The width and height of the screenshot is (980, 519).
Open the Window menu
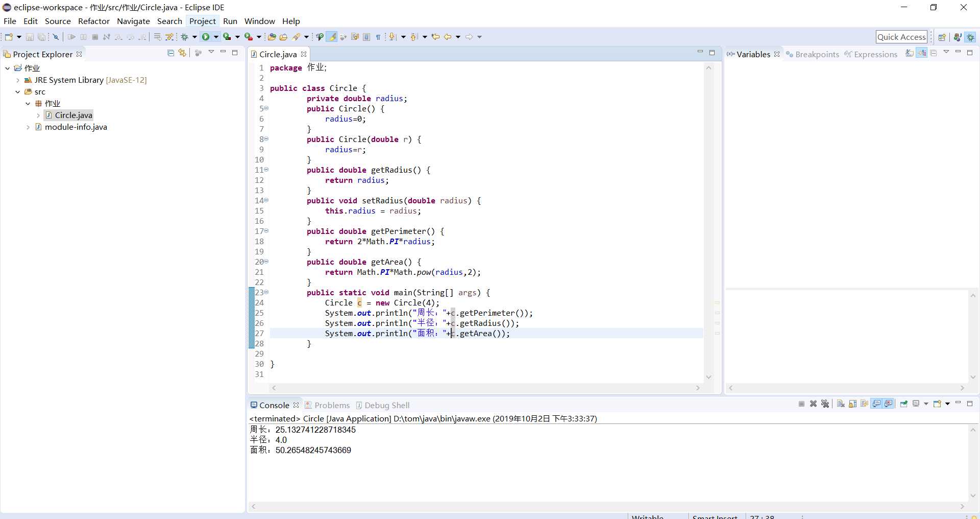tap(259, 21)
